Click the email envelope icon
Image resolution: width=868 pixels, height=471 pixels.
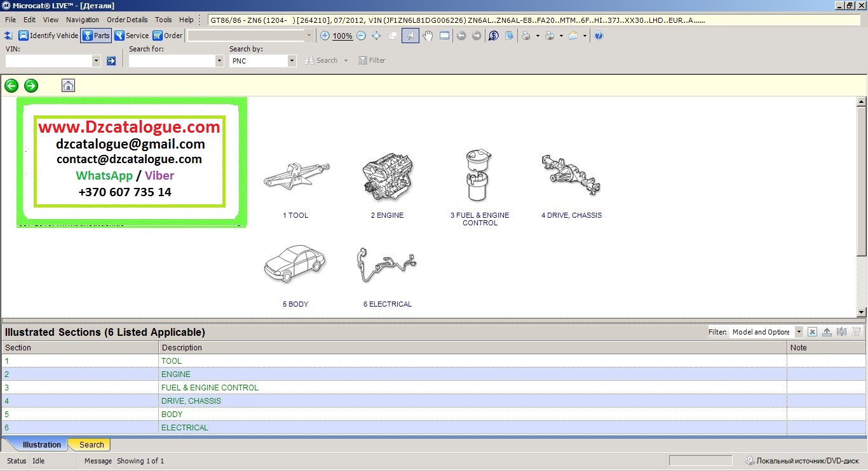[x=573, y=36]
